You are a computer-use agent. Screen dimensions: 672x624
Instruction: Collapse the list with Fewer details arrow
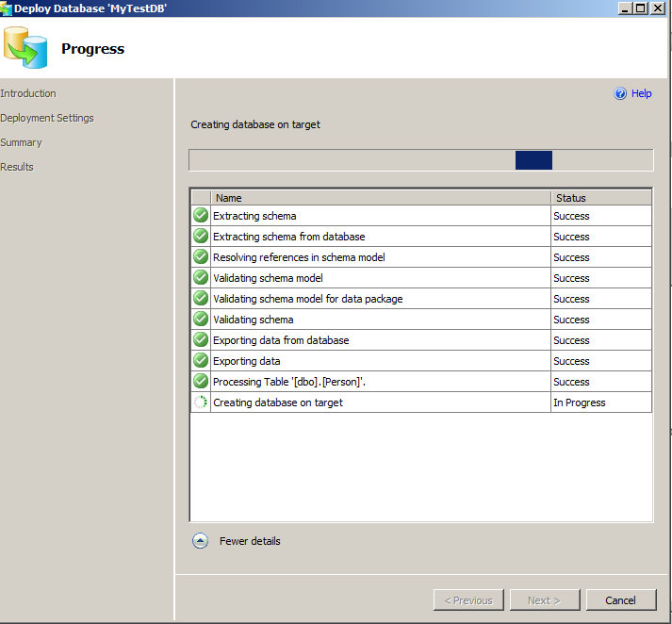(200, 541)
